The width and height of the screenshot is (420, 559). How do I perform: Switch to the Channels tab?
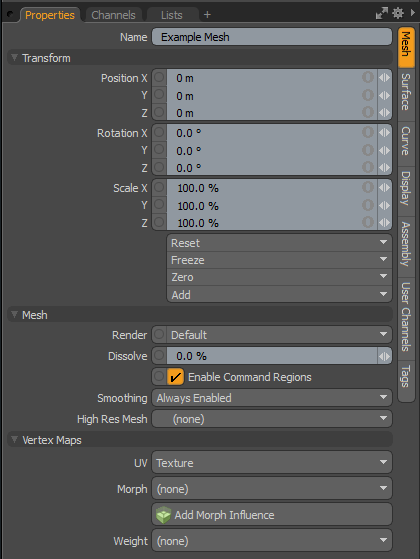click(x=113, y=15)
